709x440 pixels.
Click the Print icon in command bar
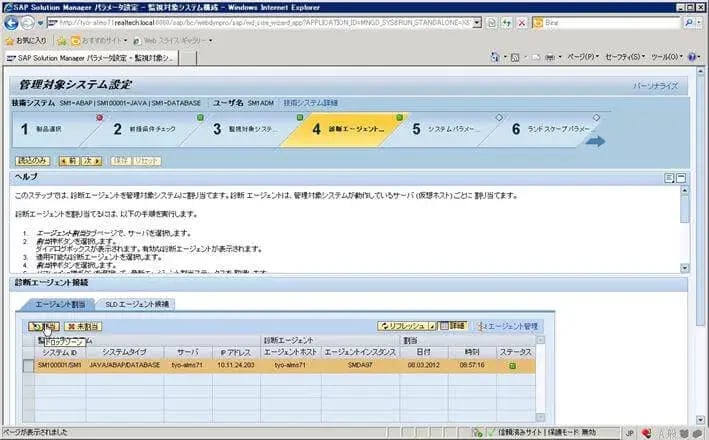click(550, 57)
